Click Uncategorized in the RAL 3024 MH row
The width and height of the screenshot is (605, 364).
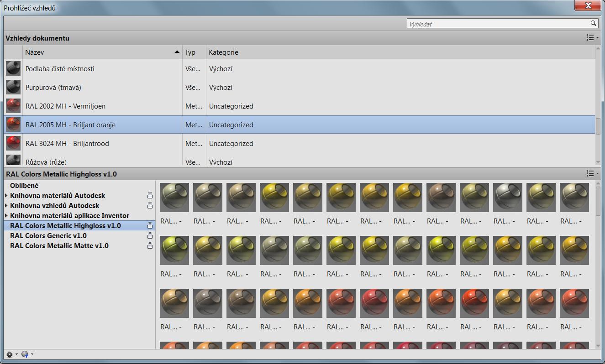[231, 143]
